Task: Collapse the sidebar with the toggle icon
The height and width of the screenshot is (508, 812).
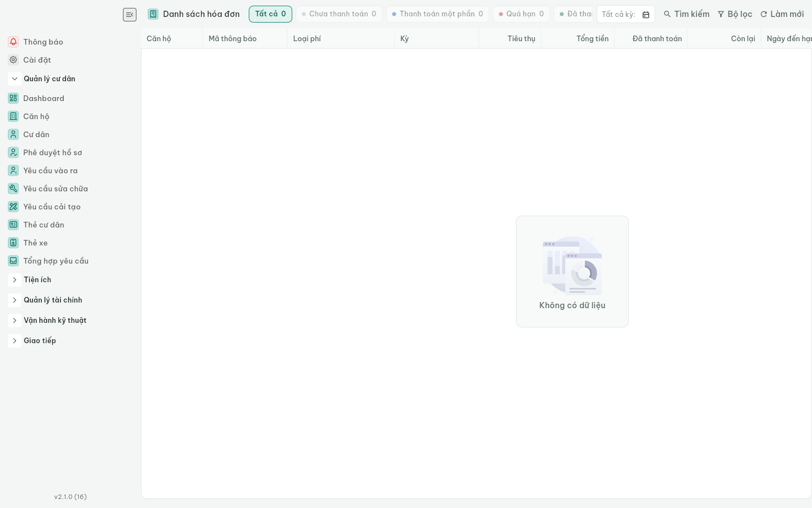Action: tap(130, 15)
